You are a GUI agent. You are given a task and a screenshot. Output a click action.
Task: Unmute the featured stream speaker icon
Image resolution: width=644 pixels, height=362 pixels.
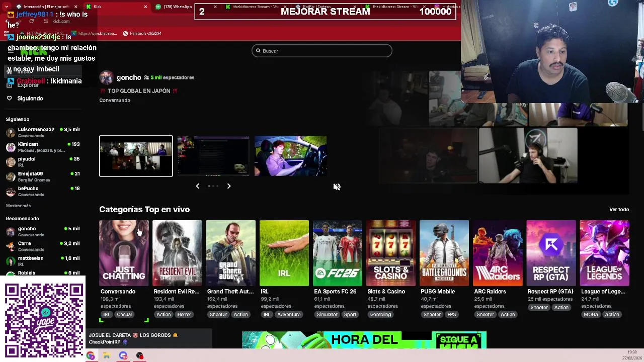337,187
